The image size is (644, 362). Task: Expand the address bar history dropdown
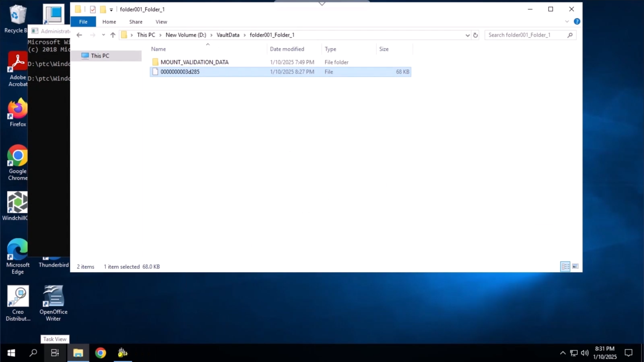coord(467,35)
